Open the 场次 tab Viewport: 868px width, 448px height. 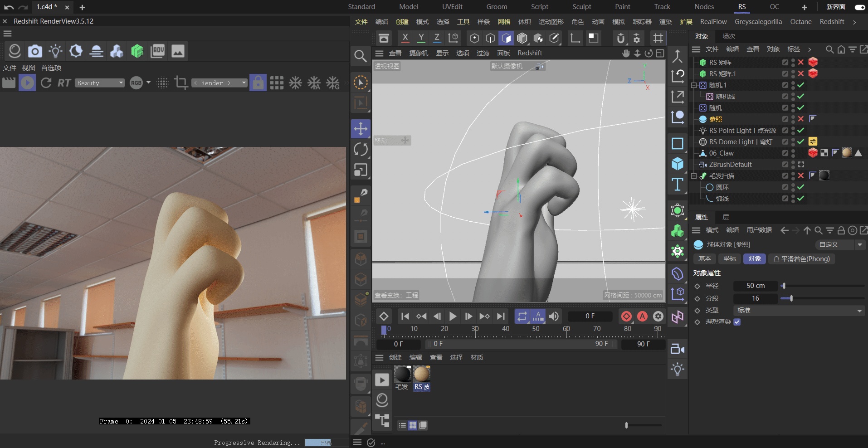point(729,36)
